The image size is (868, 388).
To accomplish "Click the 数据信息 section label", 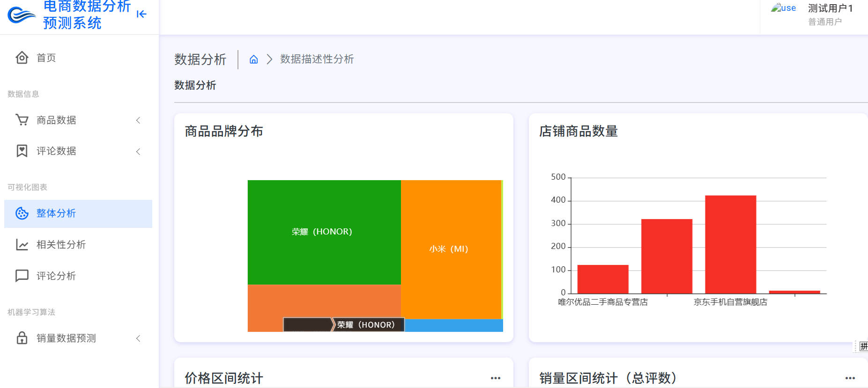I will click(x=23, y=94).
